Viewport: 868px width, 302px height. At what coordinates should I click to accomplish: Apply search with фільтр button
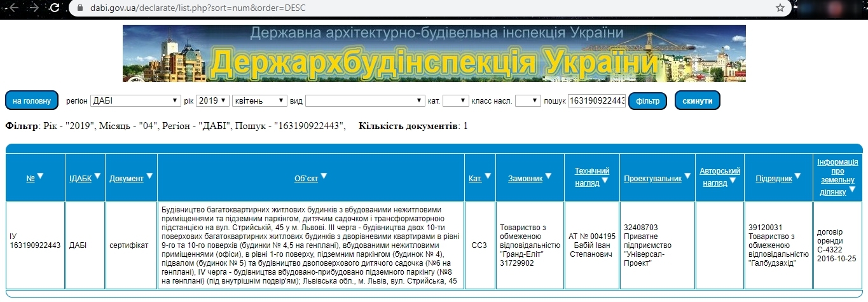click(647, 100)
